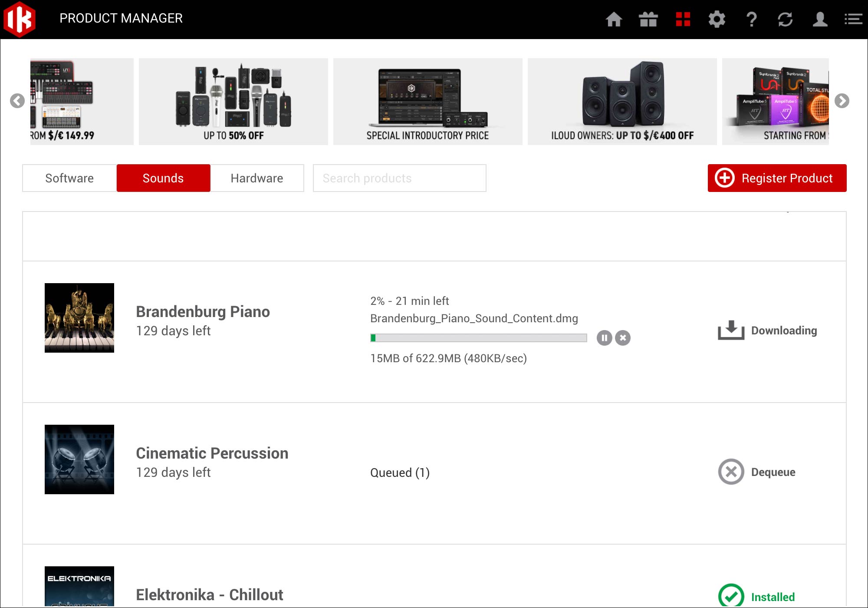Click the question mark help icon
Screen dimensions: 868x608
point(751,19)
